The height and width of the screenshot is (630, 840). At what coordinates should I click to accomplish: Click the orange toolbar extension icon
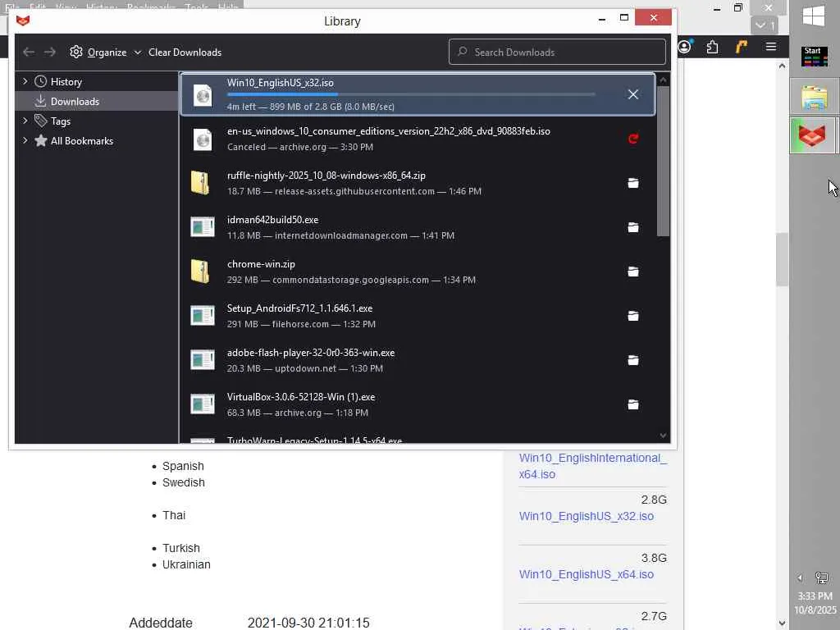point(742,47)
